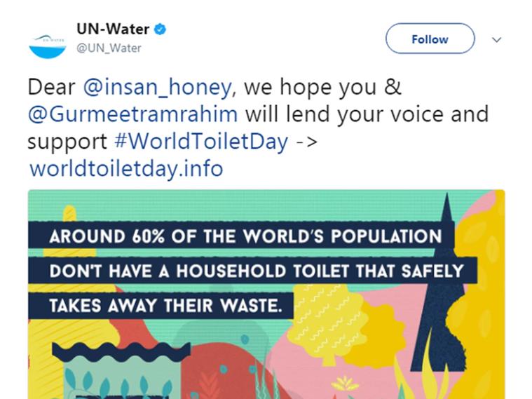Click the yellow squiggle-patterned tree illustration
The width and height of the screenshot is (532, 399).
point(324,323)
